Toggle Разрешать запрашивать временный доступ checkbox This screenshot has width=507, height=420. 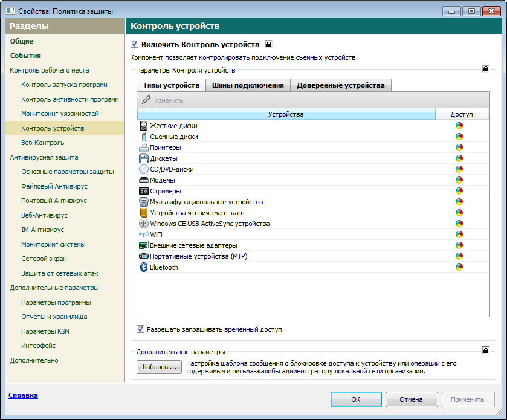coord(140,329)
